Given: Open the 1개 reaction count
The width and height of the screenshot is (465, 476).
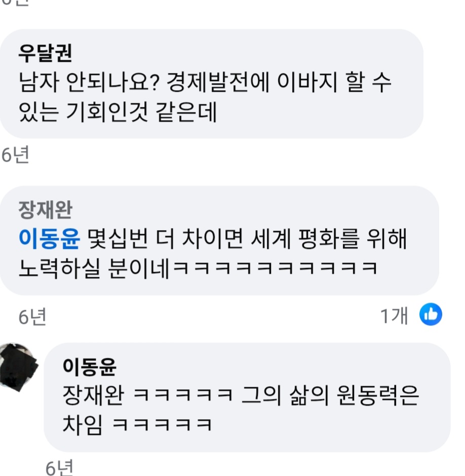Looking at the screenshot, I should [x=394, y=316].
